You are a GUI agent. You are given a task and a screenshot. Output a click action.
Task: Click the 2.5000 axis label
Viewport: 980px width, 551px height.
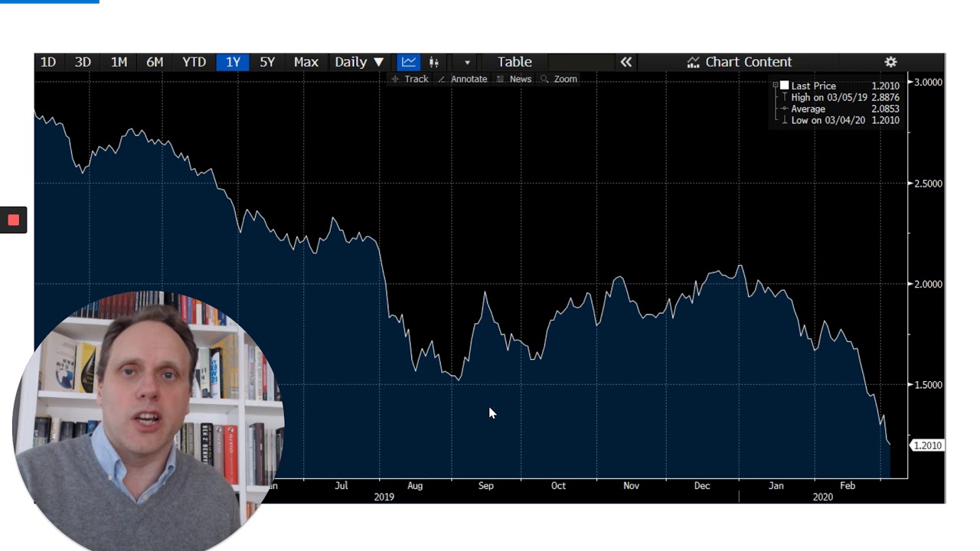929,184
